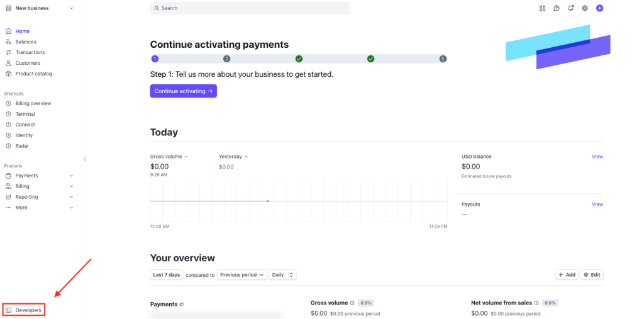
Task: Open the notifications bell
Action: (x=570, y=8)
